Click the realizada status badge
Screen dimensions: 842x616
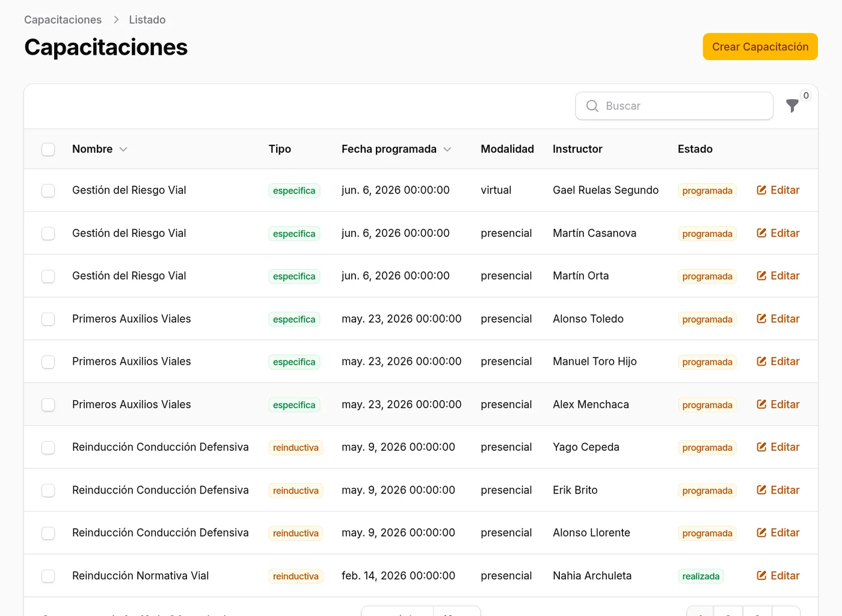(x=701, y=576)
